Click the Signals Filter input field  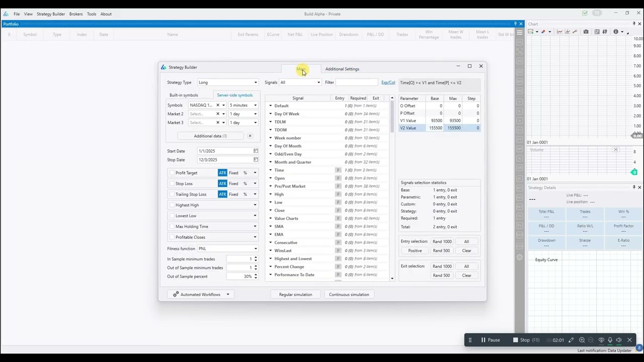click(357, 82)
